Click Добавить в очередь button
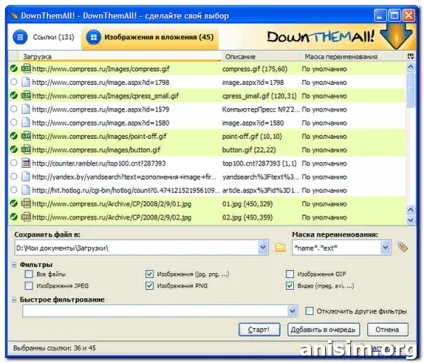The width and height of the screenshot is (424, 363). [x=323, y=330]
